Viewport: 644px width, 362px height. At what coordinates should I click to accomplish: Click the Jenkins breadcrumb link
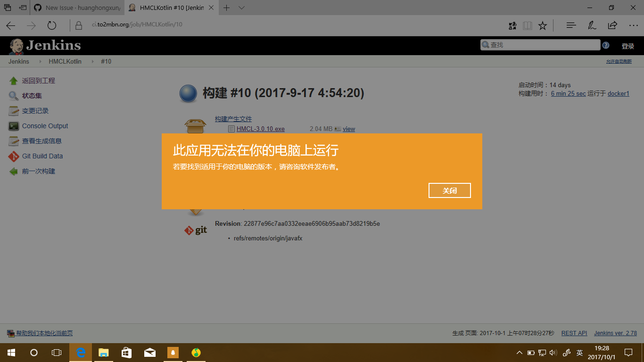coord(19,61)
